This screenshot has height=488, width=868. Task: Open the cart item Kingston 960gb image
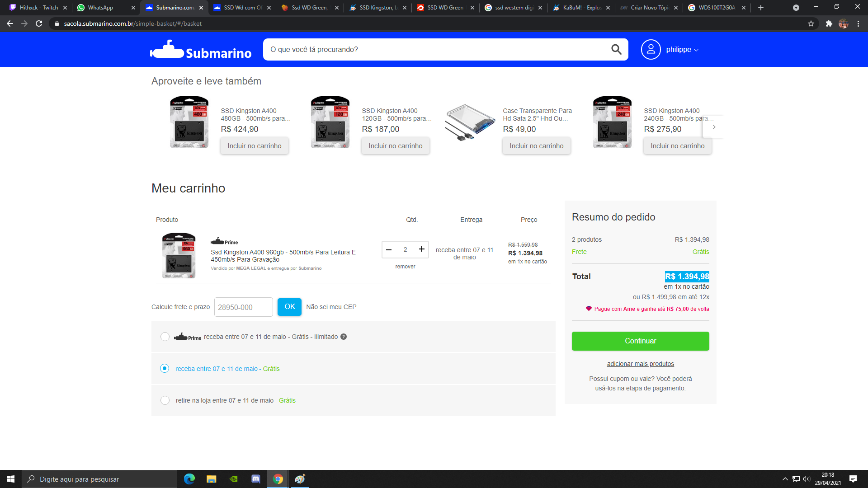[179, 256]
